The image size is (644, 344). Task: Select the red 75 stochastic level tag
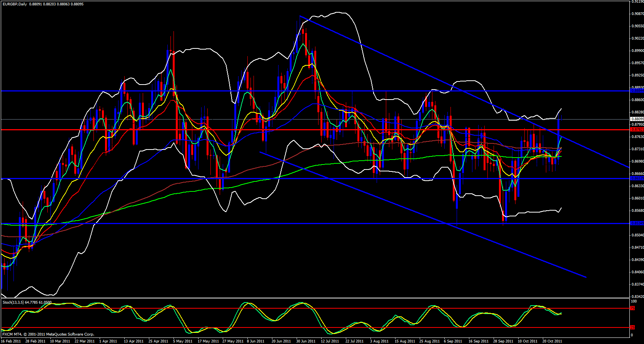(x=632, y=308)
